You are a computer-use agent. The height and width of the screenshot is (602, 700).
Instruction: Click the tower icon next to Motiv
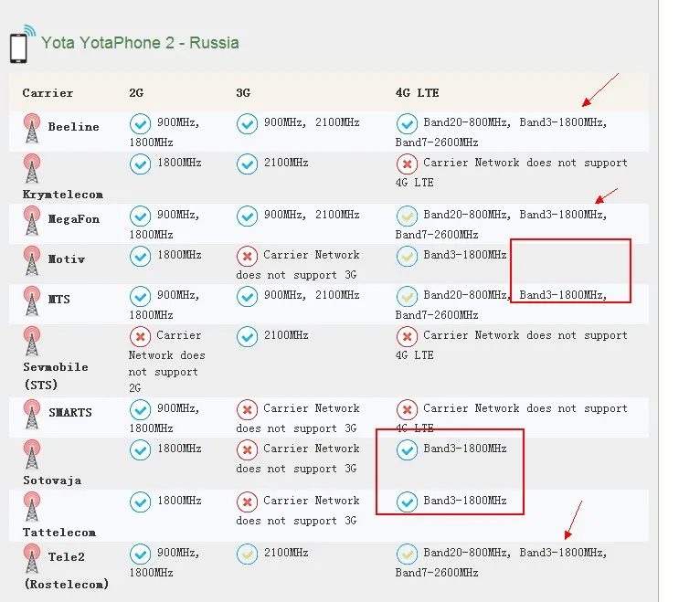point(32,260)
